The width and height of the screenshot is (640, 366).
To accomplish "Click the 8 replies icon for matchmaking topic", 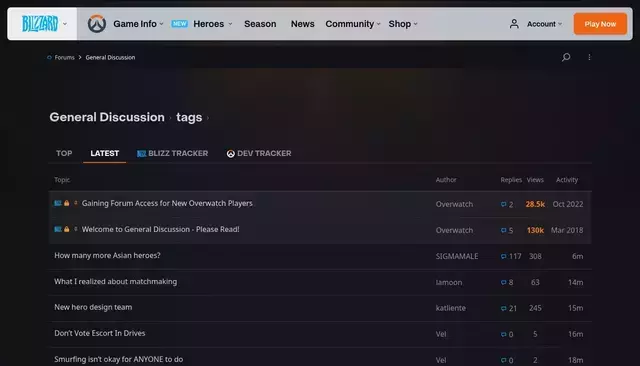I will tap(504, 282).
